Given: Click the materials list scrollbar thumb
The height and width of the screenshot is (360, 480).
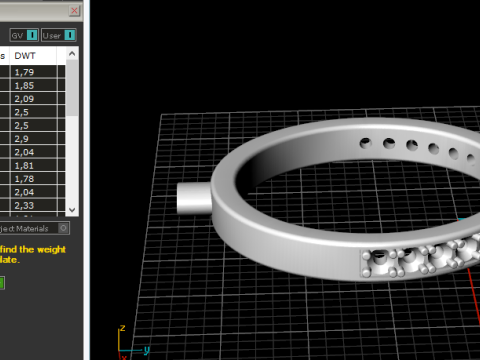Looking at the screenshot, I should [72, 88].
